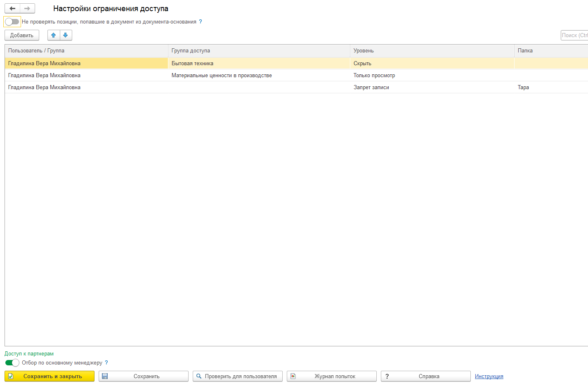Sort by 'Пользователь / Группа' column header

click(87, 51)
